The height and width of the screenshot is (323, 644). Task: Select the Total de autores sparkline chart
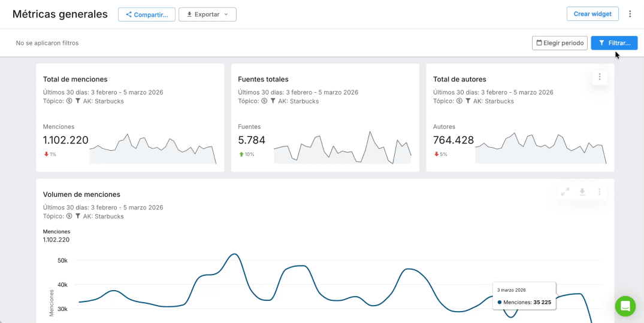coord(540,148)
